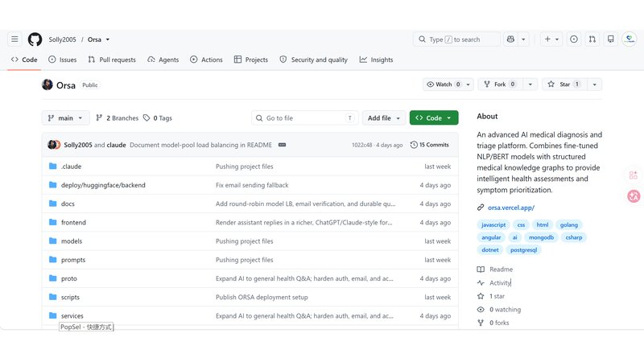Click the postgresql topic tag
644x362 pixels.
(x=524, y=250)
